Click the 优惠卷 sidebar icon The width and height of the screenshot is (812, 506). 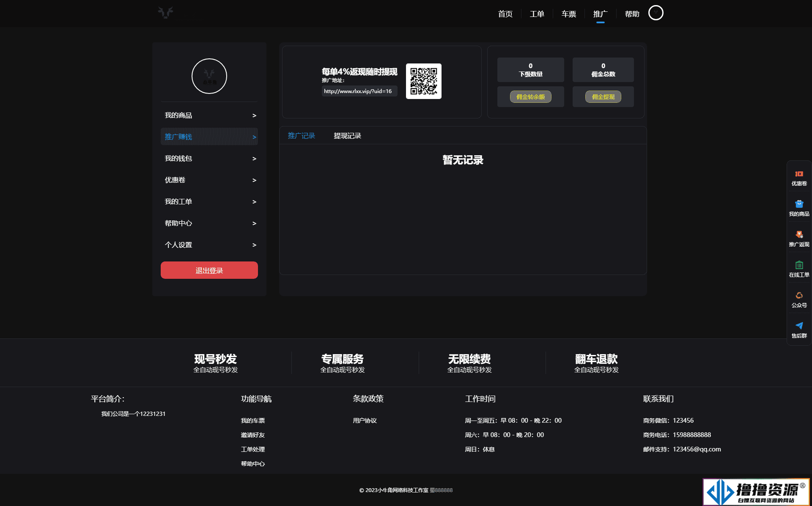(x=799, y=178)
